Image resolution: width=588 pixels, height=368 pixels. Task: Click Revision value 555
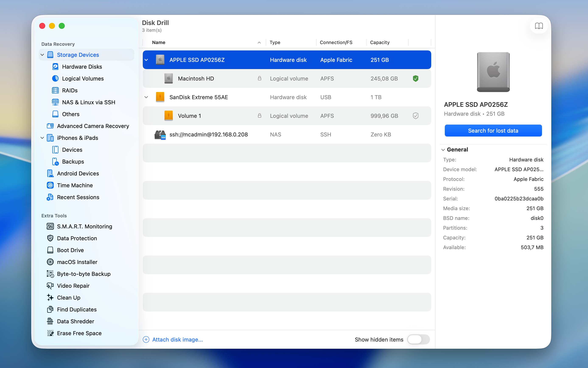[x=539, y=189]
